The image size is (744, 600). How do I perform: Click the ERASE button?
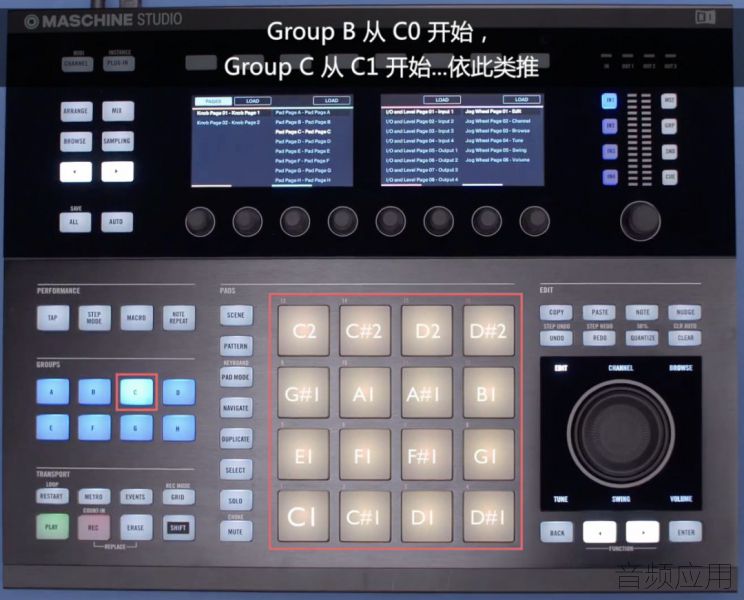tap(136, 527)
